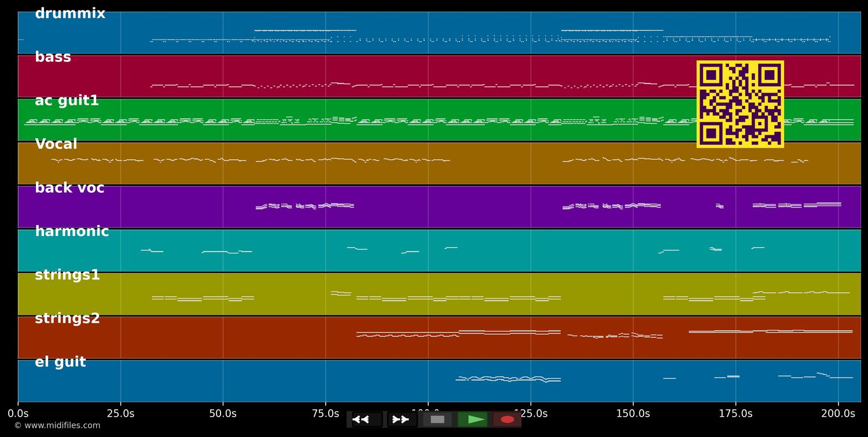
Task: Select the bass track label
Action: pos(53,56)
